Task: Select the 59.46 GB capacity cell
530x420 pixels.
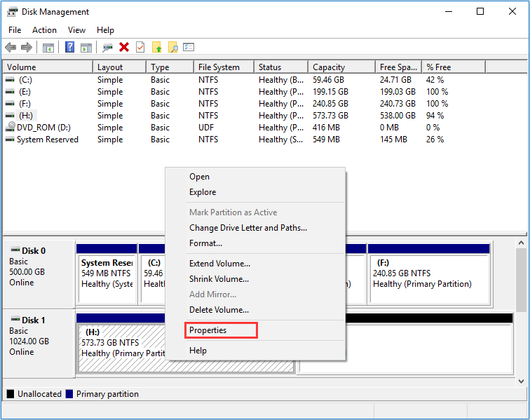Action: coord(328,80)
